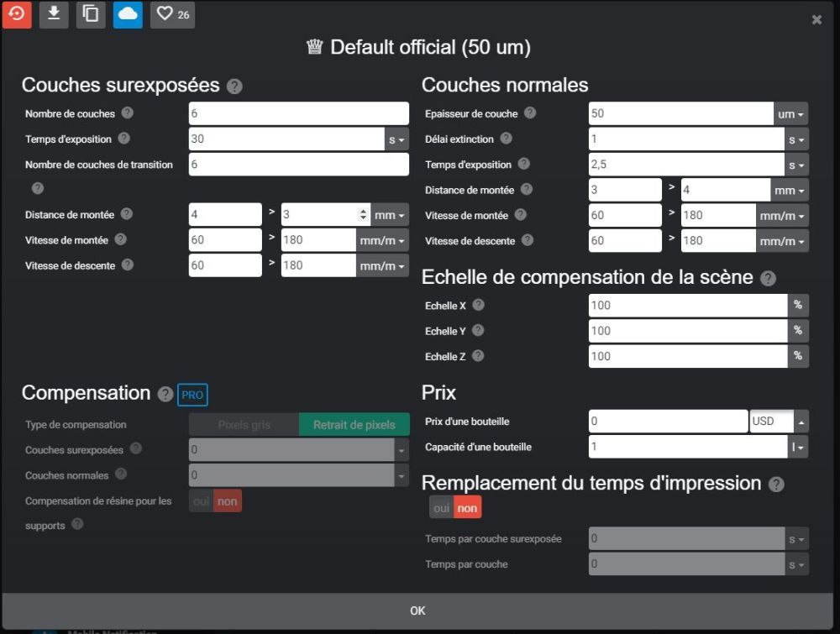
Task: Click the download profile icon
Action: pyautogui.click(x=54, y=14)
